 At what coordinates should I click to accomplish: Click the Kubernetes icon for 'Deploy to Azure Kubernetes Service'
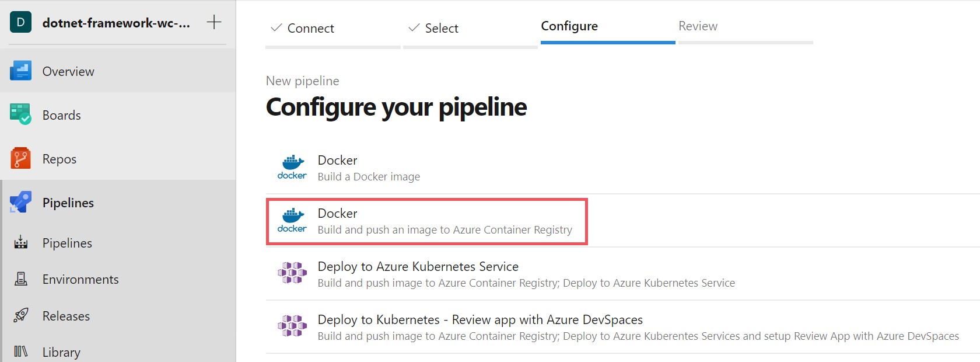click(292, 274)
